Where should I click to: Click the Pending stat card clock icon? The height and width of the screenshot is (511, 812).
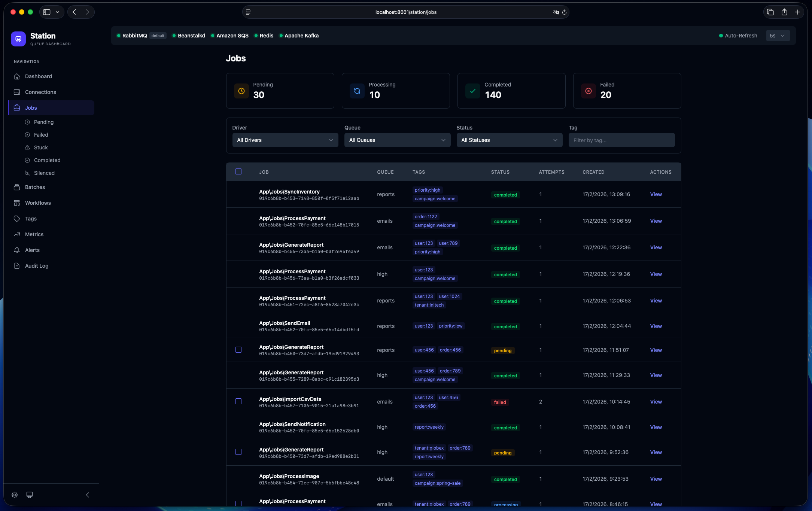[241, 91]
